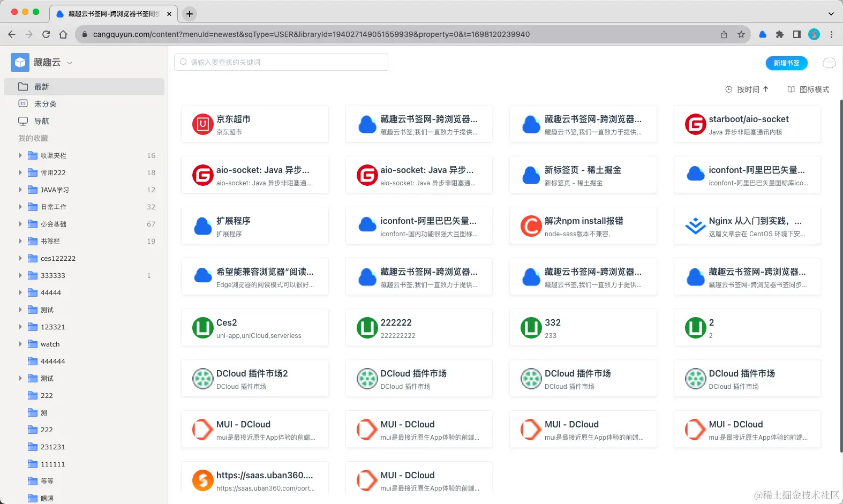Click the 新增书签 button
This screenshot has height=504, width=843.
[x=786, y=63]
